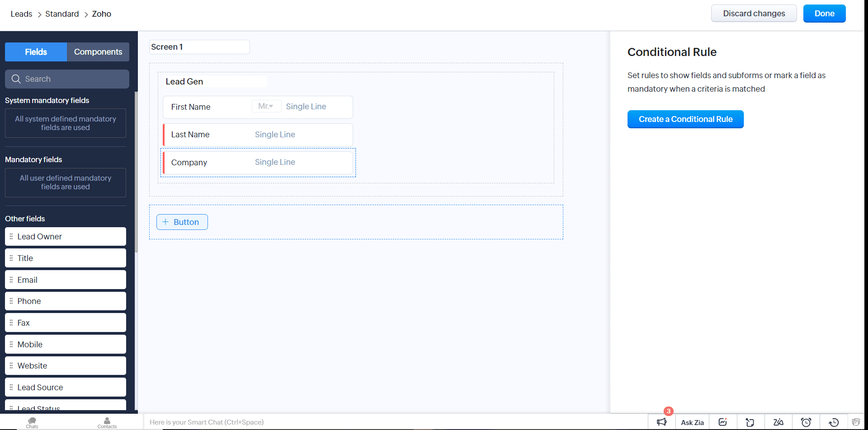The height and width of the screenshot is (430, 868).
Task: Click the chart activity icon in bottom bar
Action: [722, 422]
